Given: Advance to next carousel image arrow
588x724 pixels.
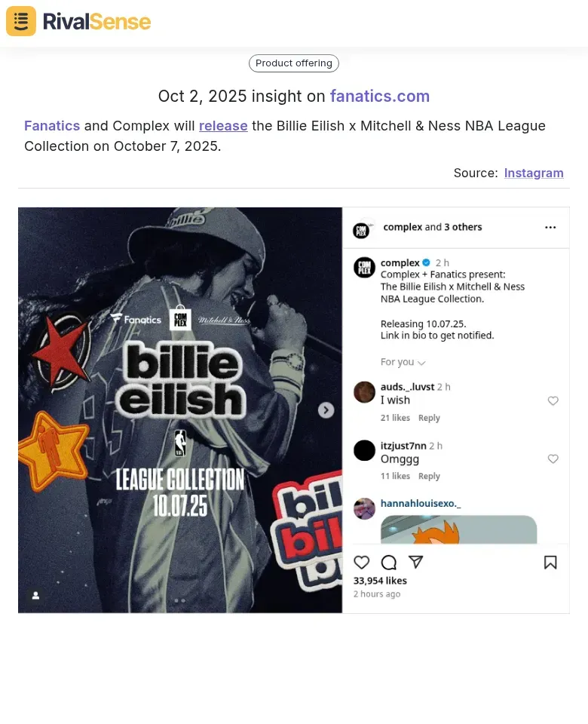Looking at the screenshot, I should (326, 410).
